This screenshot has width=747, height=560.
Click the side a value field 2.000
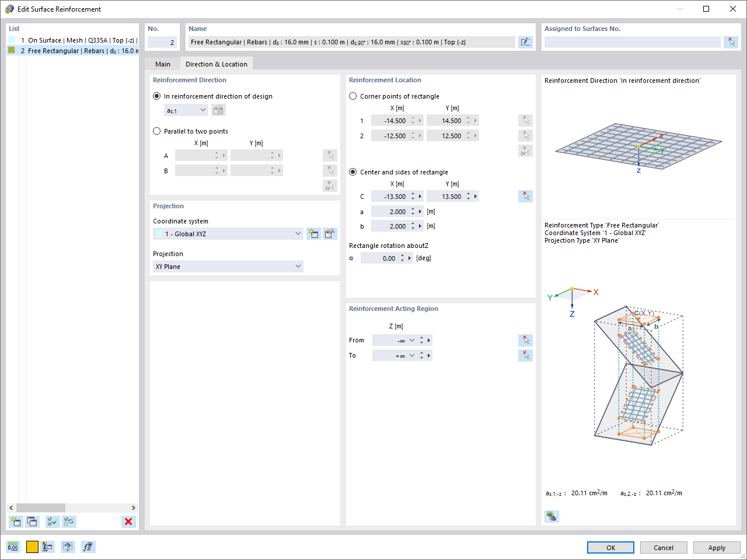[x=390, y=212]
